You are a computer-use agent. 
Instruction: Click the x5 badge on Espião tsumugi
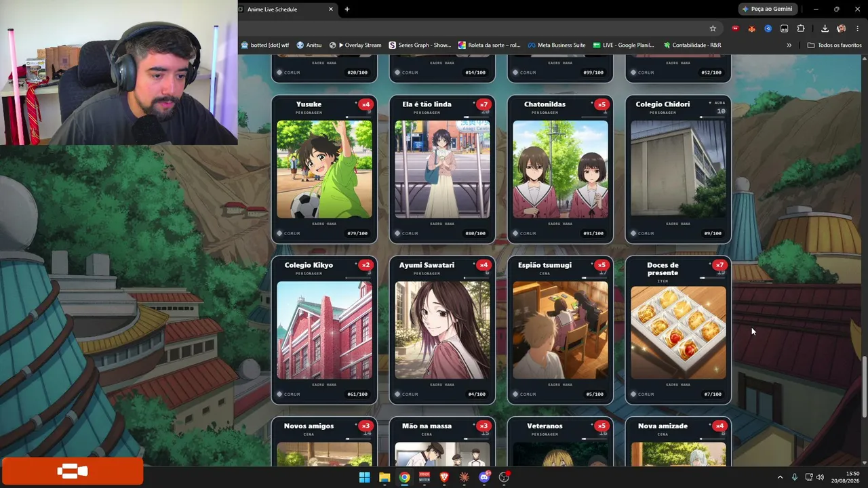coord(601,265)
